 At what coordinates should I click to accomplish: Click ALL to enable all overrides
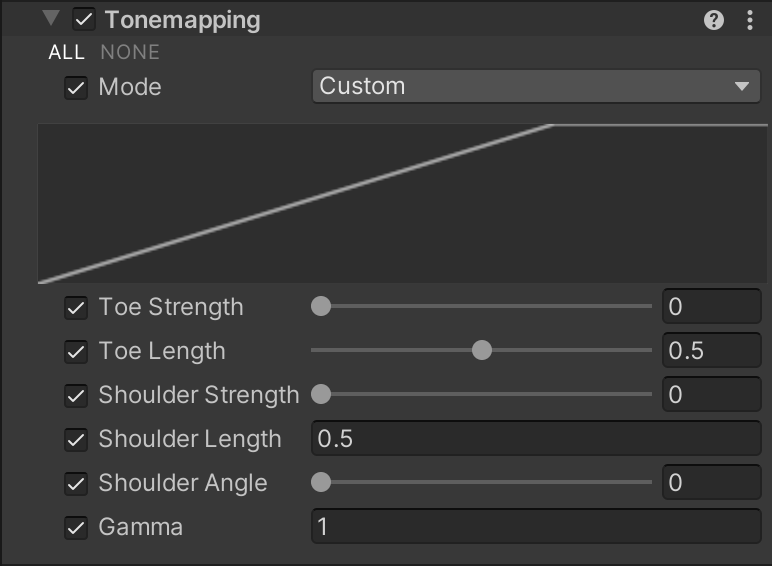67,52
